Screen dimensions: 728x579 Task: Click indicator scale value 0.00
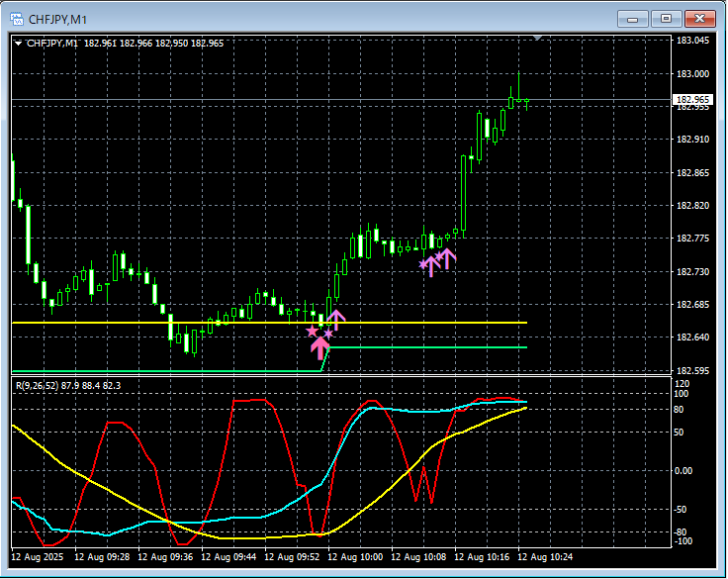pyautogui.click(x=682, y=471)
